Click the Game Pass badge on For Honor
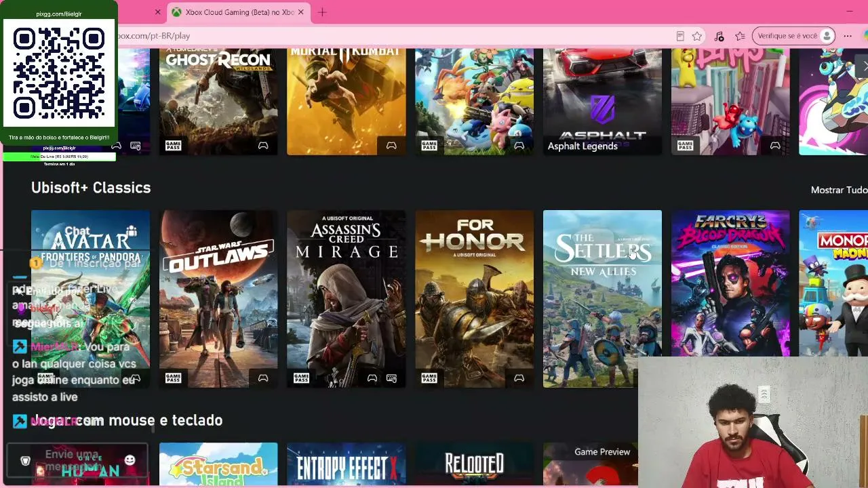 [x=429, y=378]
